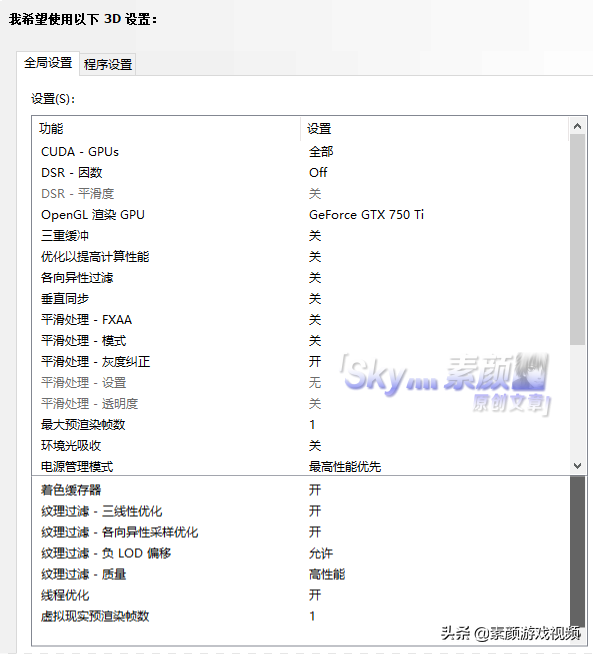The width and height of the screenshot is (593, 654).
Task: Select the 纹理过滤 - 三线性优化 row
Action: pos(301,511)
